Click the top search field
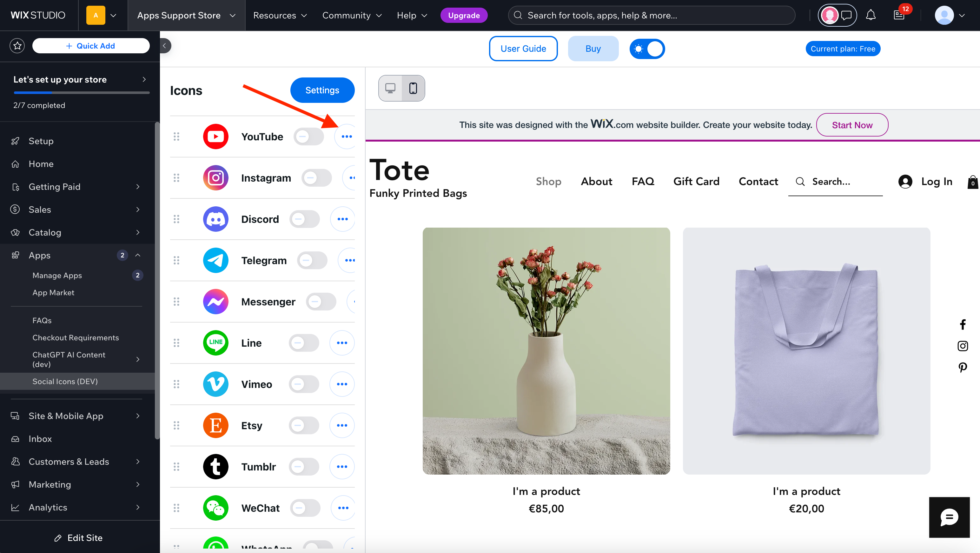The image size is (980, 553). tap(651, 15)
